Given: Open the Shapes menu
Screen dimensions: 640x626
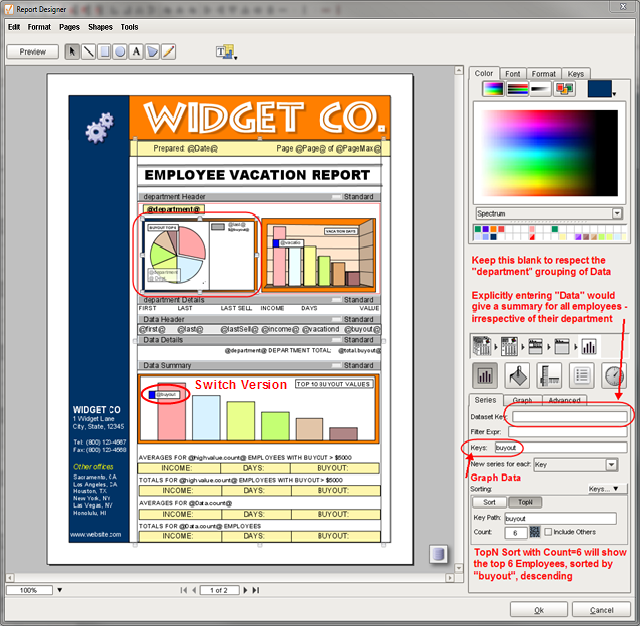Looking at the screenshot, I should (100, 27).
